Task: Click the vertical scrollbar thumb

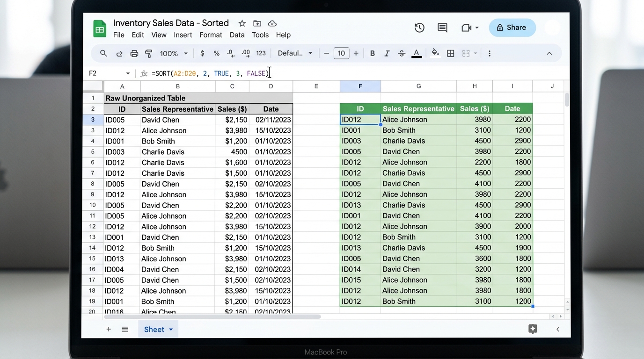Action: click(567, 100)
